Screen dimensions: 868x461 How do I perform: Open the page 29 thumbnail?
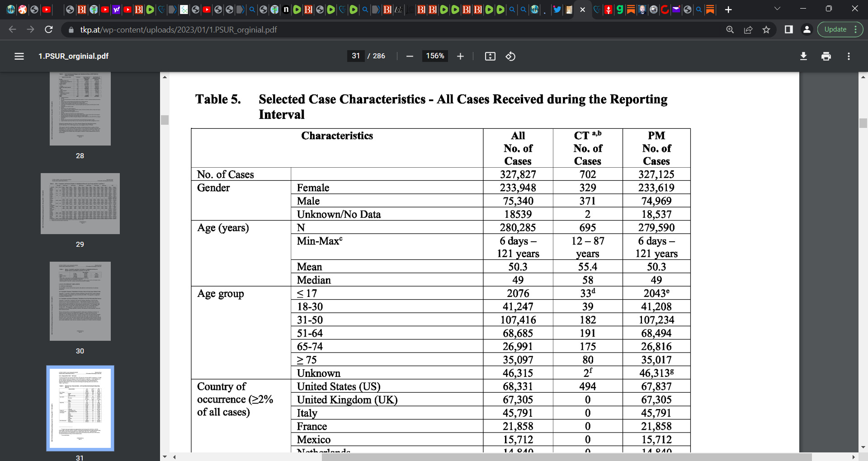(80, 203)
